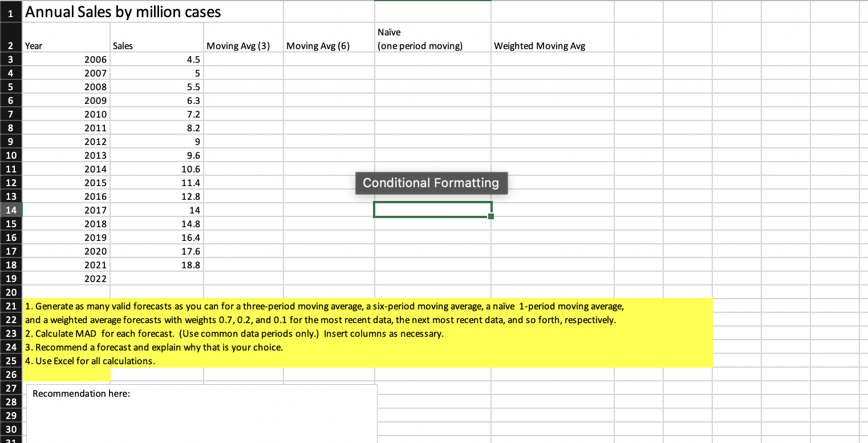Click instruction line '1. Generate as many valid forecasts'
The width and height of the screenshot is (868, 443).
325,306
